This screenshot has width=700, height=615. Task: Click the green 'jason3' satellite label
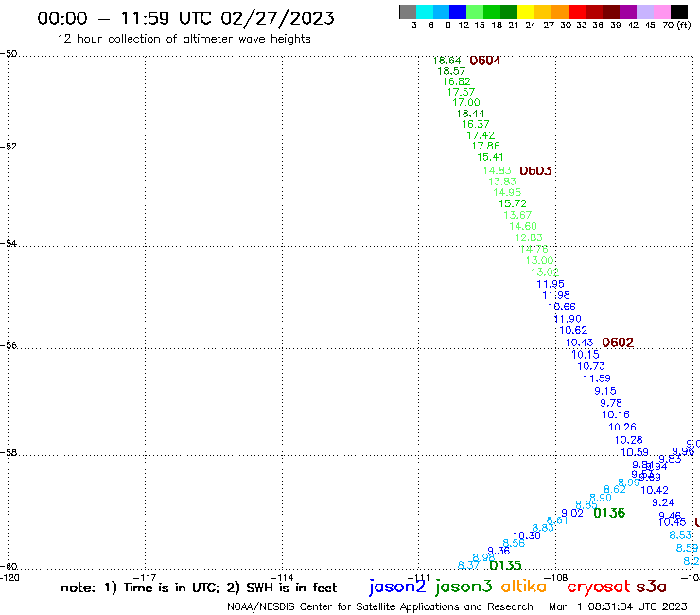coord(464,587)
